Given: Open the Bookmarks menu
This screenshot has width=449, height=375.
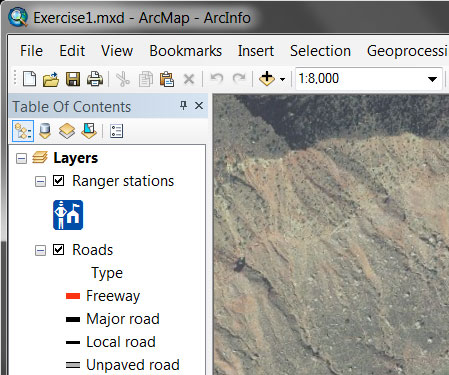Looking at the screenshot, I should (x=186, y=51).
